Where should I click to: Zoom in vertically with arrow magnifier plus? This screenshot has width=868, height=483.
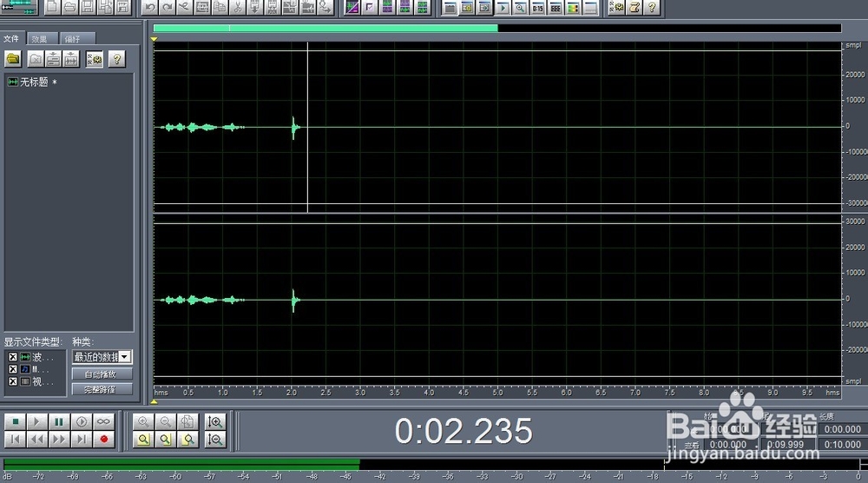[x=215, y=422]
